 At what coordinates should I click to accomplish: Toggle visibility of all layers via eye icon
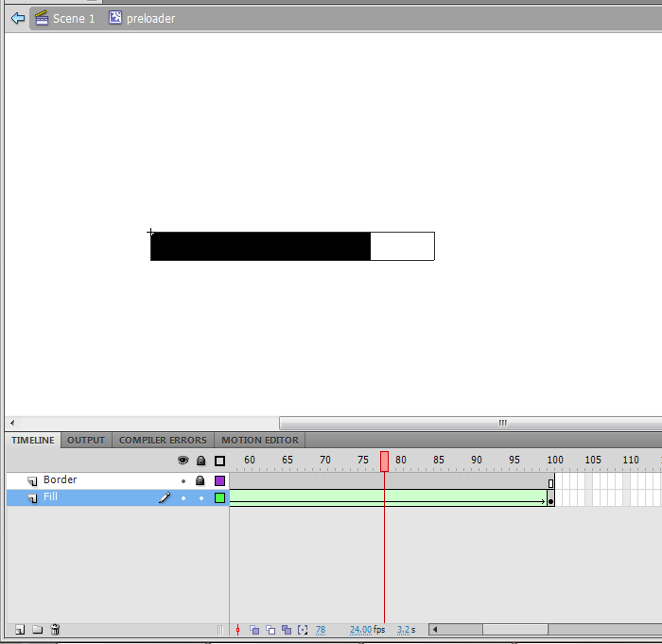pos(183,461)
